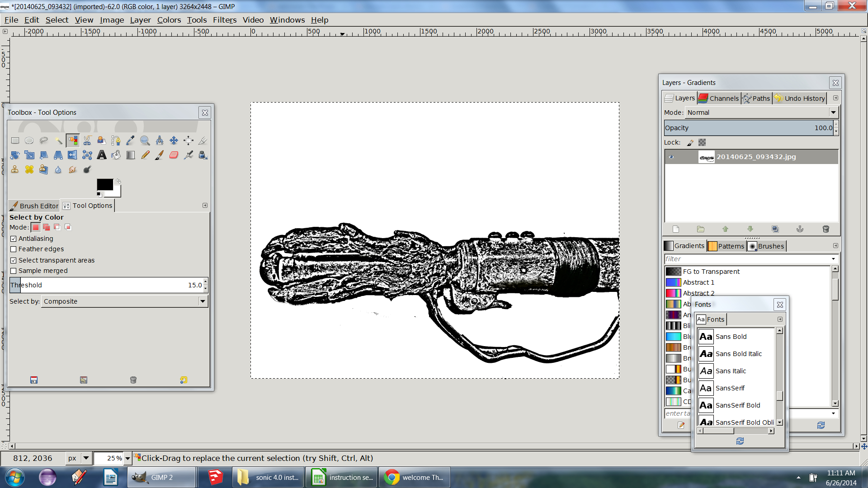Image resolution: width=868 pixels, height=488 pixels.
Task: Select the Rectangle Select tool
Action: 15,141
